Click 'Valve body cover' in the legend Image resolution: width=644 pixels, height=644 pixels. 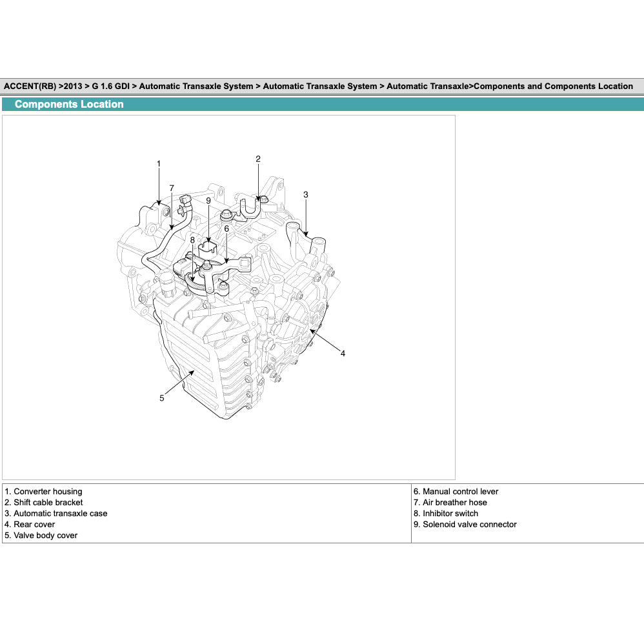tap(45, 536)
